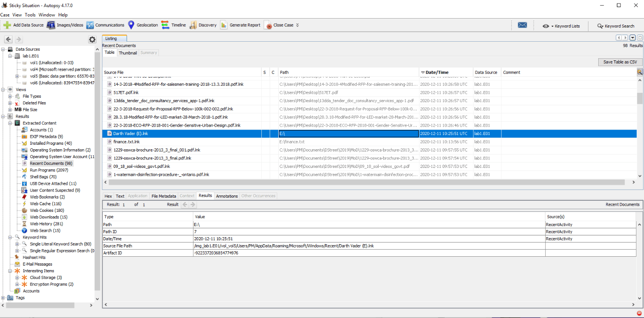
Task: Select Deleted Files node
Action: point(34,103)
